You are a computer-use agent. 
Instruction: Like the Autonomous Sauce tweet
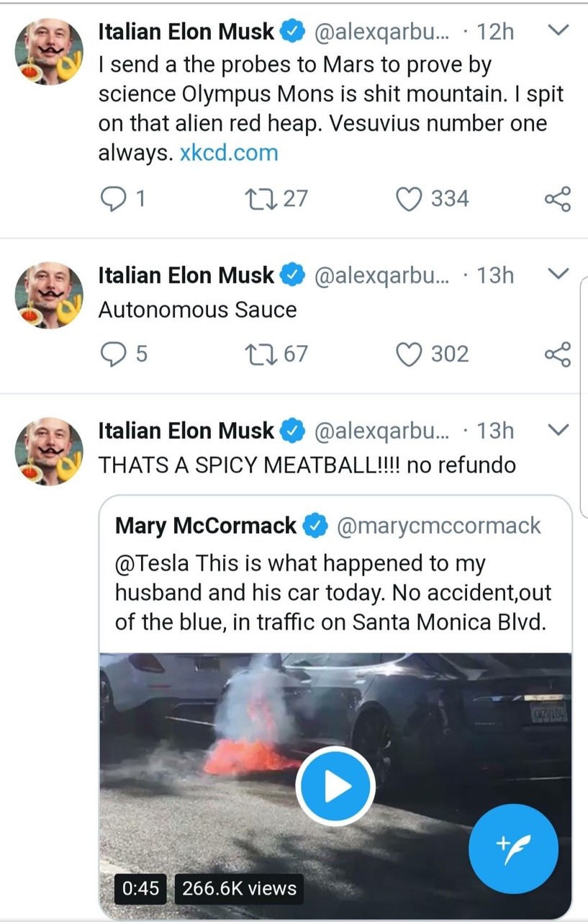[x=410, y=354]
